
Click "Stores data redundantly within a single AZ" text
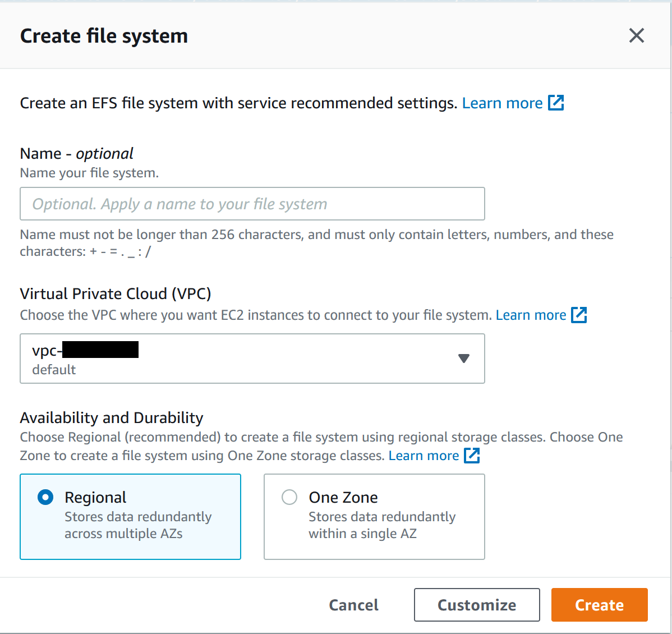(x=381, y=525)
